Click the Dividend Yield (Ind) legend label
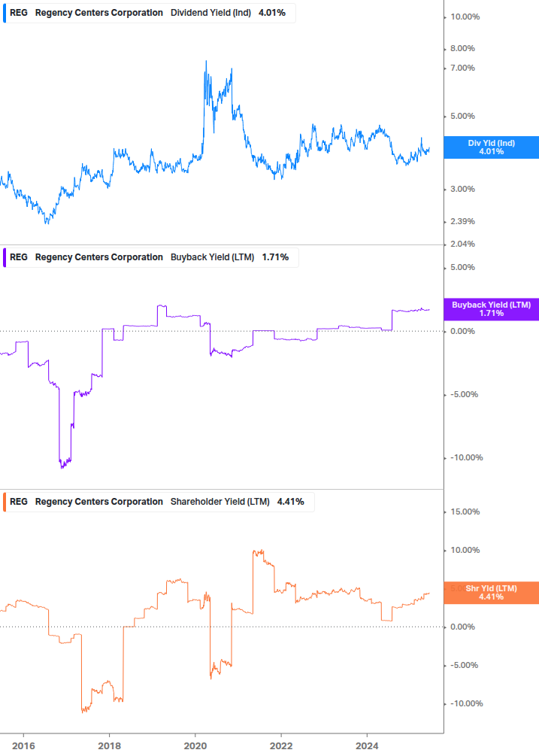 pos(210,13)
